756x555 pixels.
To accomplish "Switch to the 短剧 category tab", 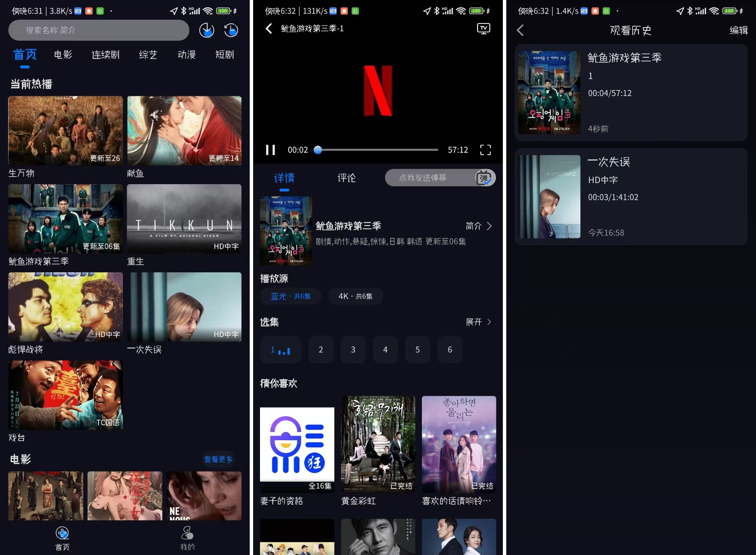I will pyautogui.click(x=224, y=55).
